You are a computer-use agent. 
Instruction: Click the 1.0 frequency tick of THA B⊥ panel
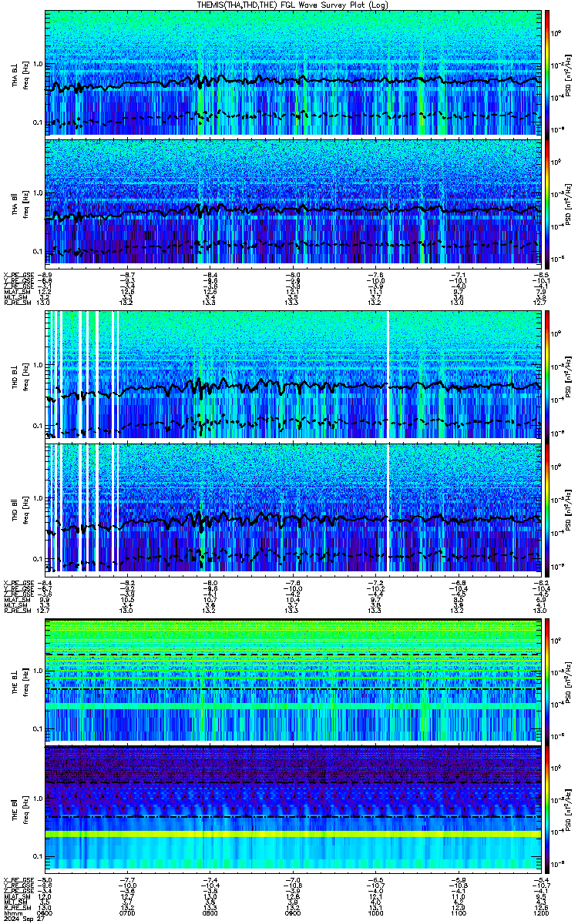[x=37, y=64]
